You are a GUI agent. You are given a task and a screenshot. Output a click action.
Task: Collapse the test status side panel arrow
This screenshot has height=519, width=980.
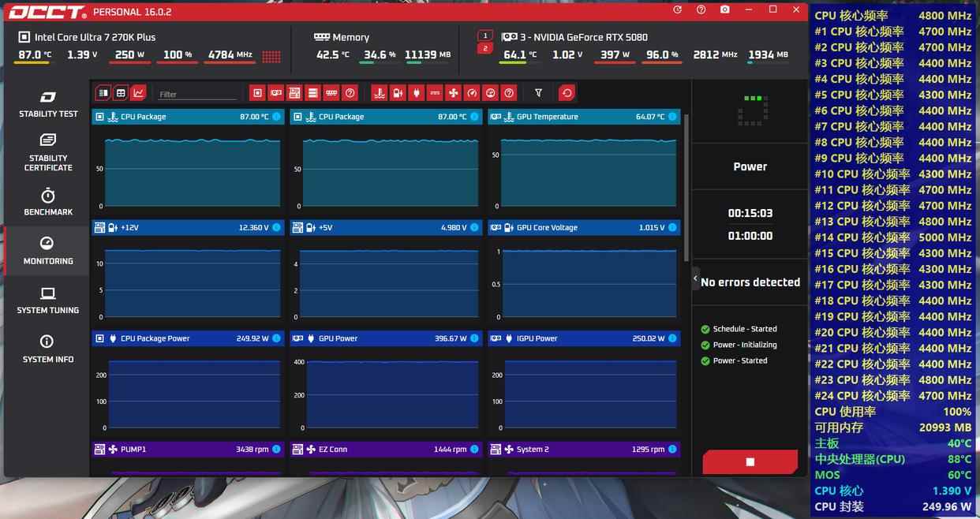coord(695,278)
